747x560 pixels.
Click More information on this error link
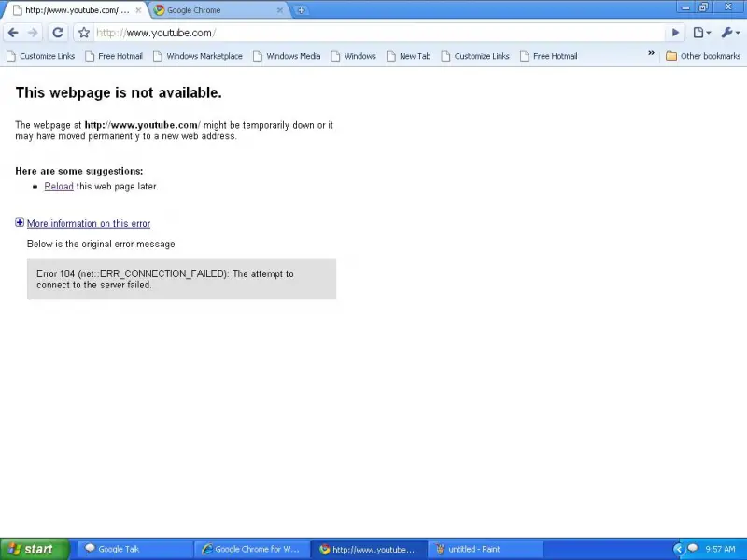[89, 223]
